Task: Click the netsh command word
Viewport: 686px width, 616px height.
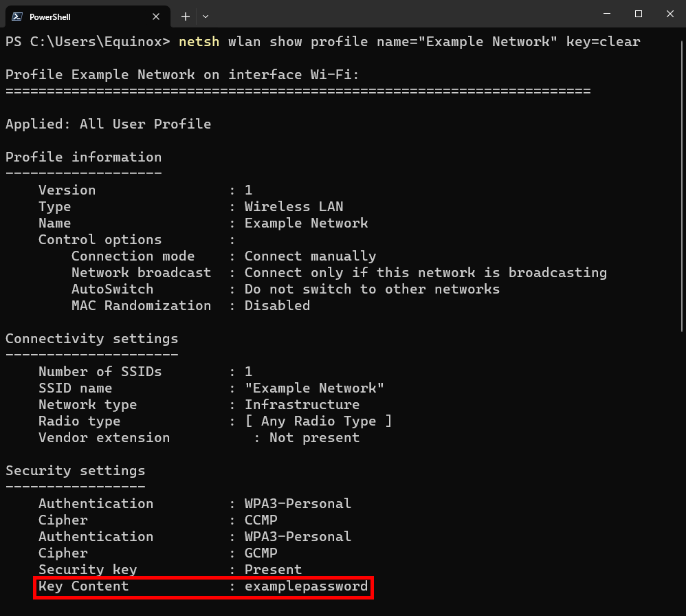Action: (x=199, y=42)
